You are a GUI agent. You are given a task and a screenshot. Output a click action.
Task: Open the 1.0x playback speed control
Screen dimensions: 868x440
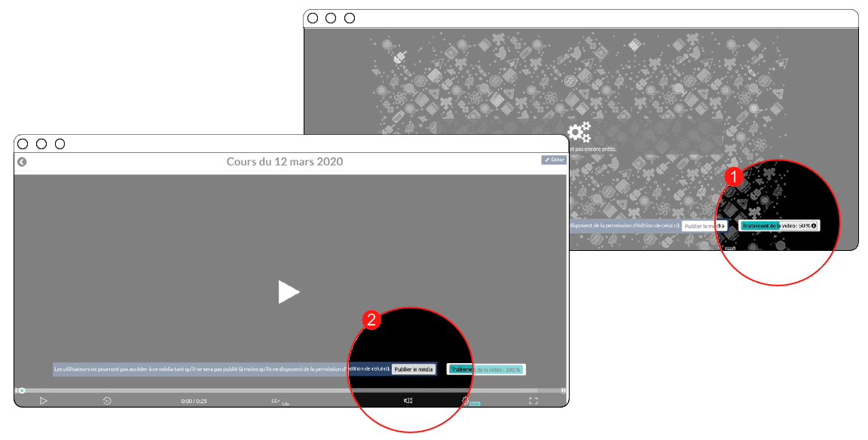tap(279, 402)
